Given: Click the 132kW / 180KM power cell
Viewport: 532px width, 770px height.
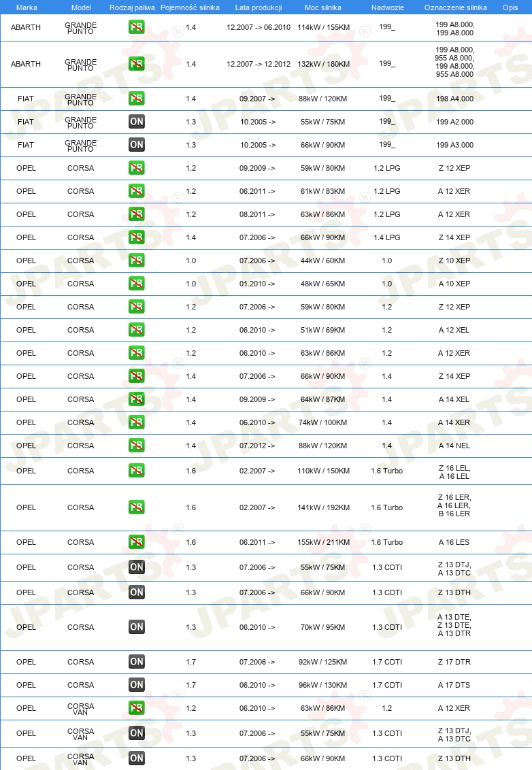Looking at the screenshot, I should (x=323, y=65).
